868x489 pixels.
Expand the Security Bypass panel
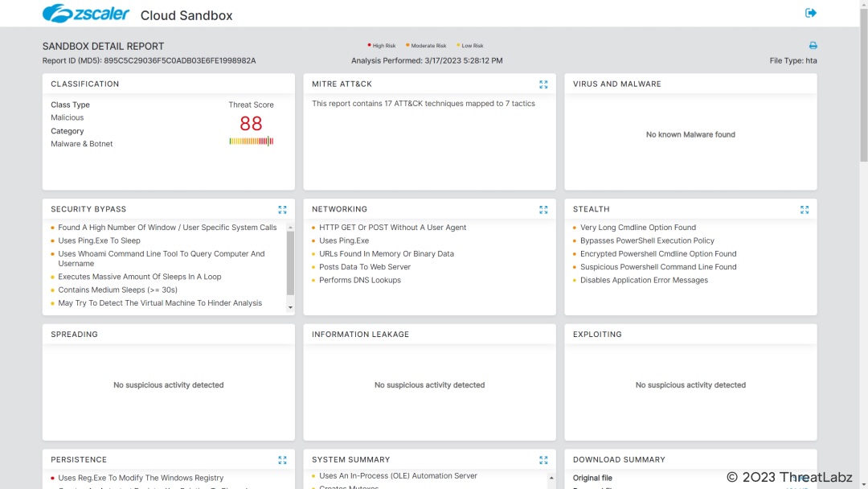pos(282,210)
